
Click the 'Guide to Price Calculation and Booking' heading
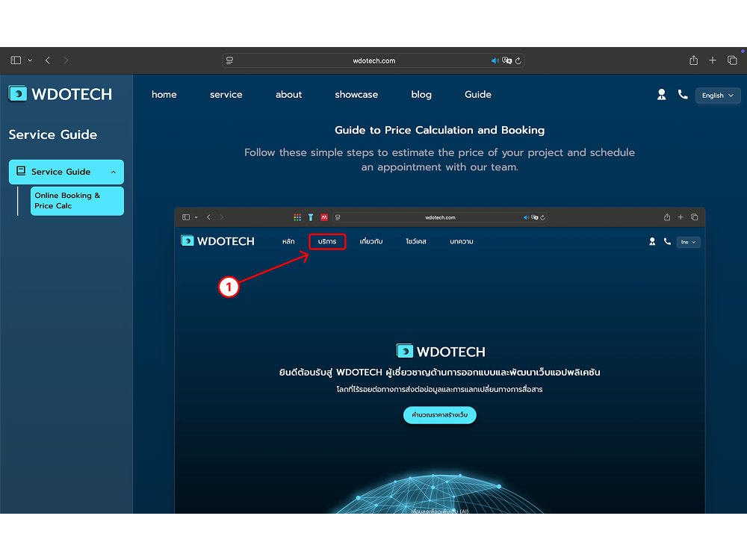pos(439,130)
